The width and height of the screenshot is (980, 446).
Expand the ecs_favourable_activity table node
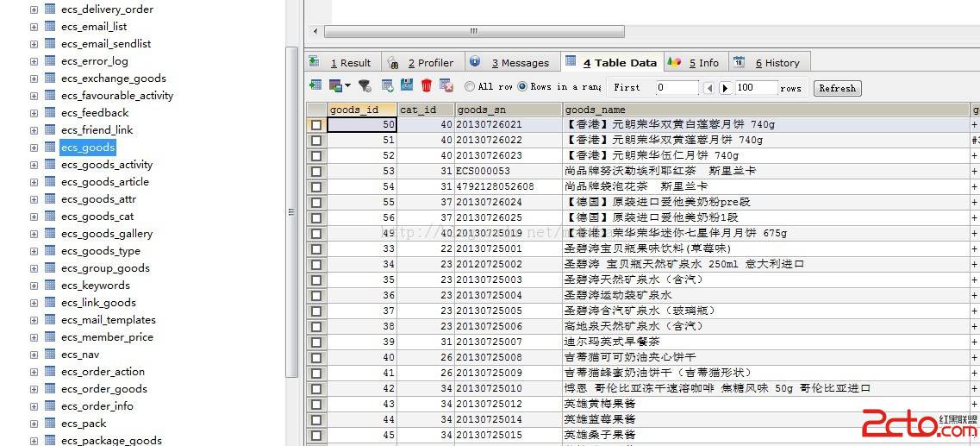point(34,96)
